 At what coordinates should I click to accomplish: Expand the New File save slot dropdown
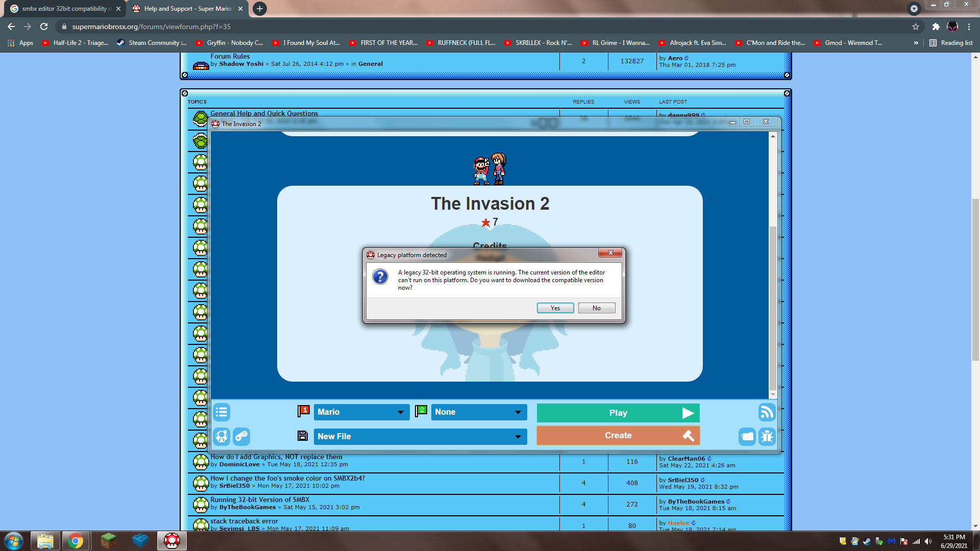coord(420,437)
